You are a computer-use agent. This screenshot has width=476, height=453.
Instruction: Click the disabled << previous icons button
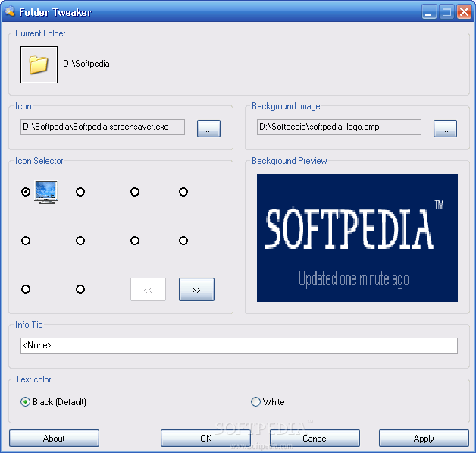pyautogui.click(x=148, y=290)
